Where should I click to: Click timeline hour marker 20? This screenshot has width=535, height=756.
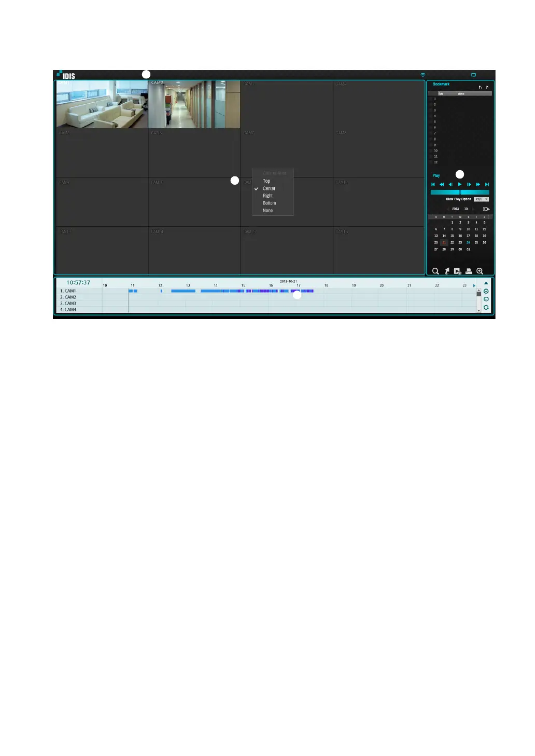click(382, 285)
